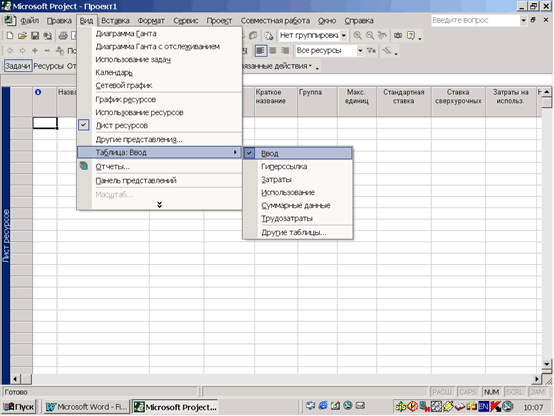554x416 pixels.
Task: Click the EN language indicator in tray
Action: [483, 407]
